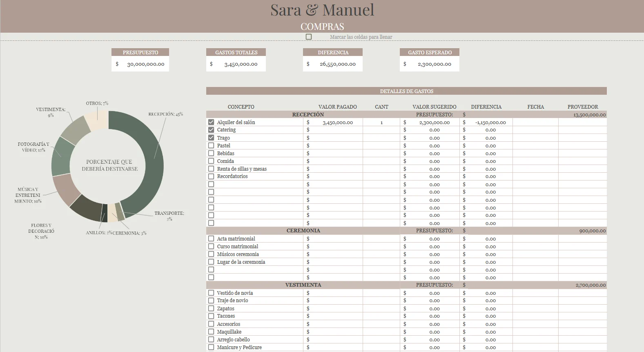Image resolution: width=644 pixels, height=352 pixels.
Task: Tick the 'Arreglo cabello' checkbox
Action: click(211, 339)
